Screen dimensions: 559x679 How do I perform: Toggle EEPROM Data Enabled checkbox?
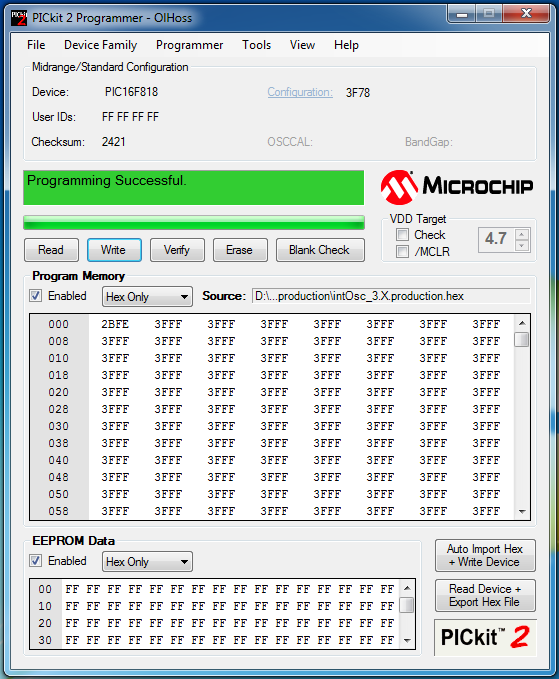(x=36, y=561)
